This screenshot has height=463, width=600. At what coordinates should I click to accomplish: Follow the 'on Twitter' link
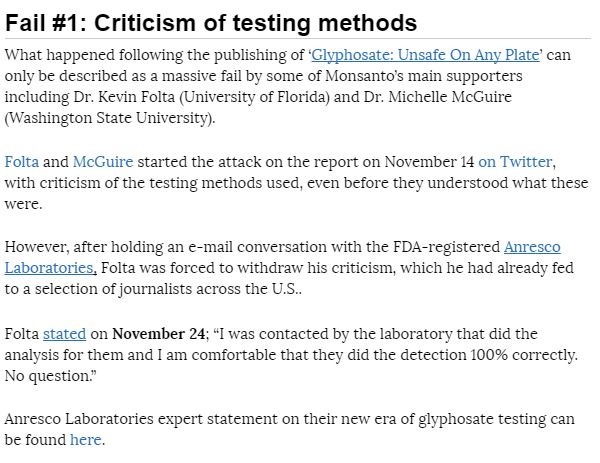[x=515, y=161]
